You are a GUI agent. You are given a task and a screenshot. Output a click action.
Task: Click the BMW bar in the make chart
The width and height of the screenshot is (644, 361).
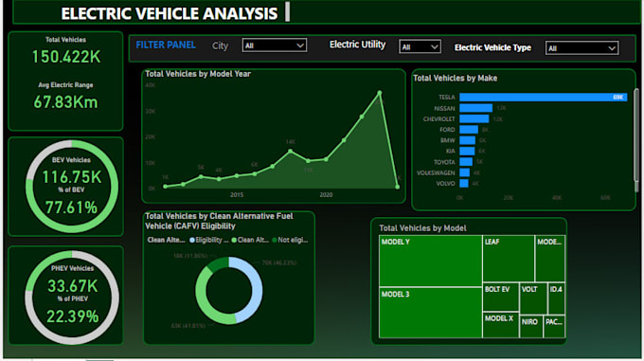tap(468, 140)
